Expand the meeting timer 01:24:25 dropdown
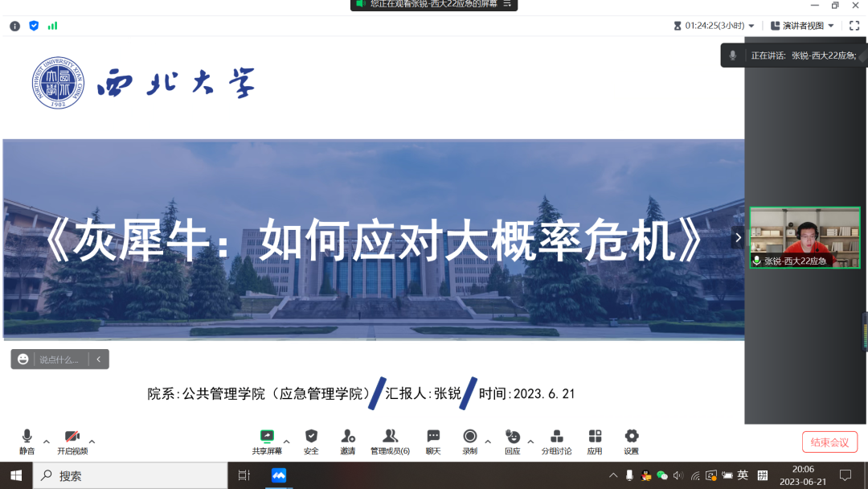Image resolution: width=868 pixels, height=489 pixels. pos(751,26)
